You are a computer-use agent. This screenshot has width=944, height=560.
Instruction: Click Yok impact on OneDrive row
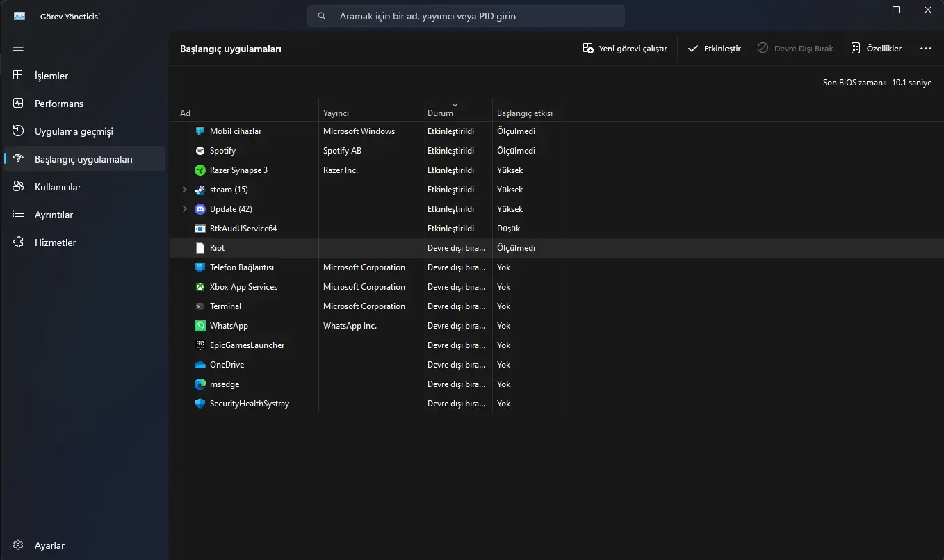[504, 365]
